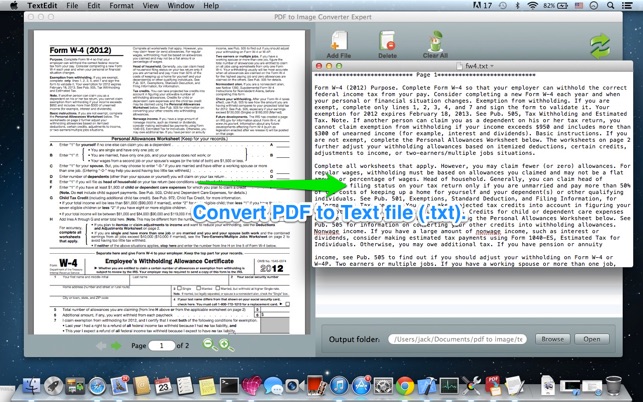Open the File menu

[72, 6]
